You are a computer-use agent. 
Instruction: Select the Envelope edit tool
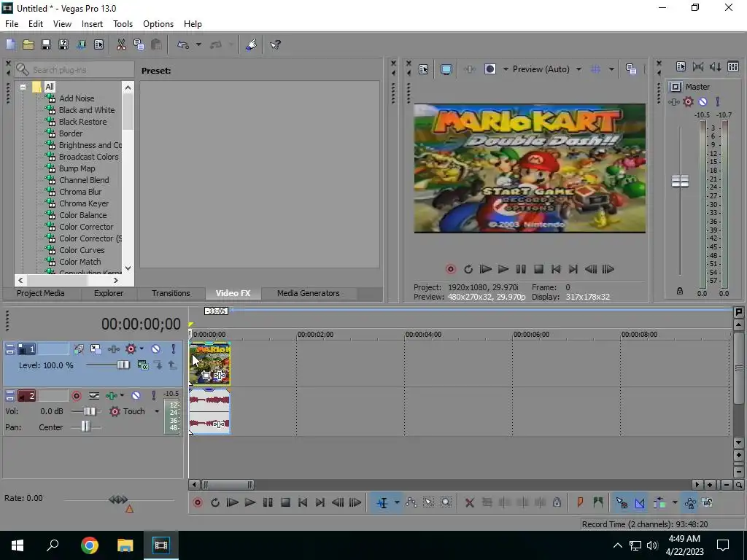(411, 503)
